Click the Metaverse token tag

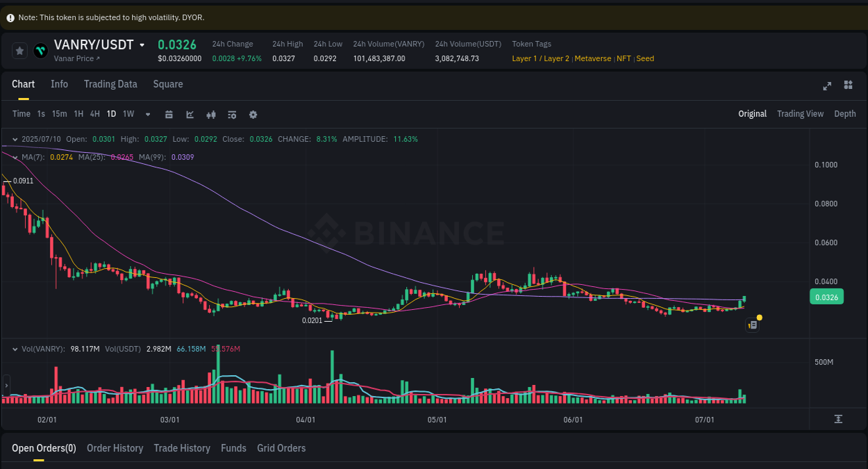593,58
